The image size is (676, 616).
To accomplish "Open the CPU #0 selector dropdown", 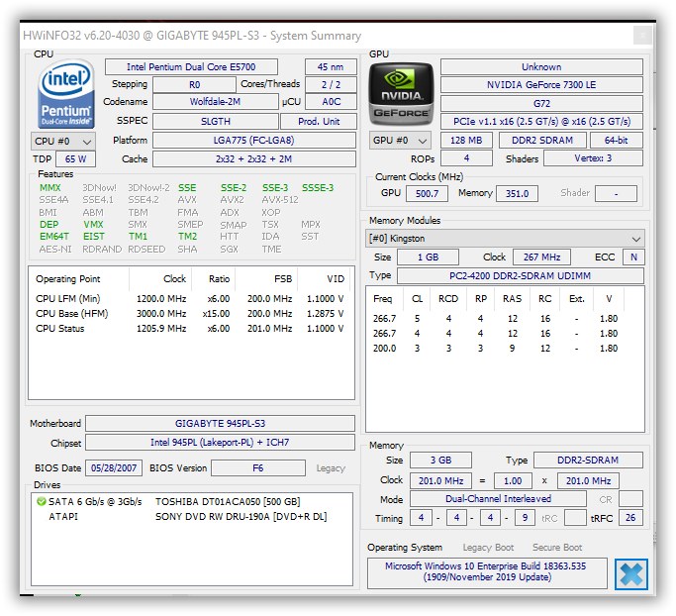I will pyautogui.click(x=63, y=142).
